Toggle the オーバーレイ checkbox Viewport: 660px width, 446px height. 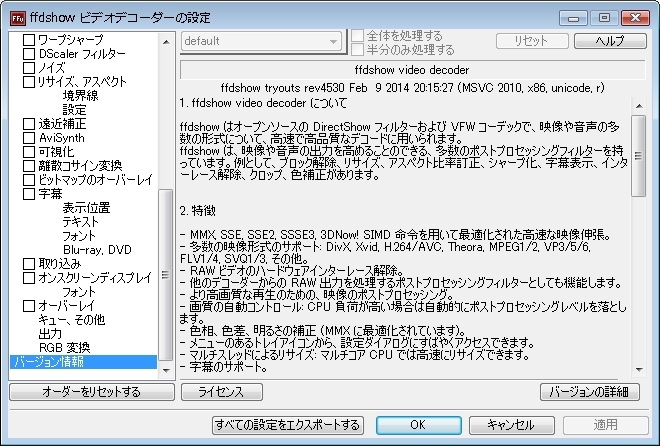point(29,306)
